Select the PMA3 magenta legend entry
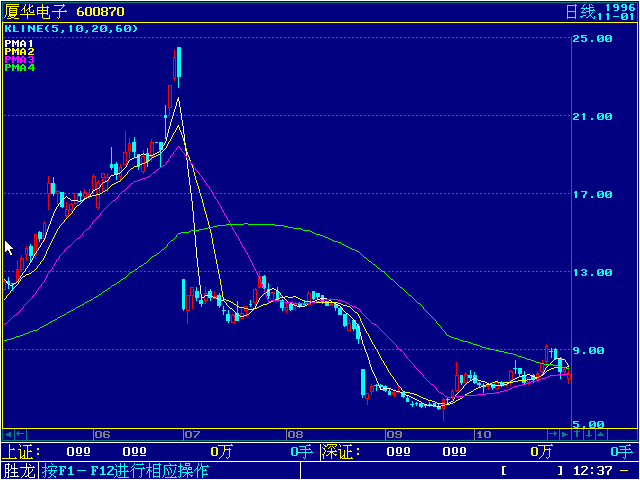The image size is (640, 480). click(x=19, y=60)
